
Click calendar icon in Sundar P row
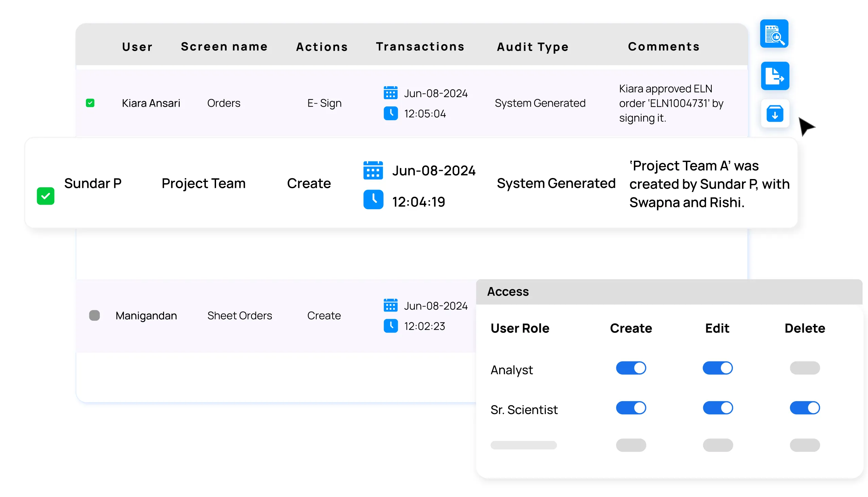373,170
